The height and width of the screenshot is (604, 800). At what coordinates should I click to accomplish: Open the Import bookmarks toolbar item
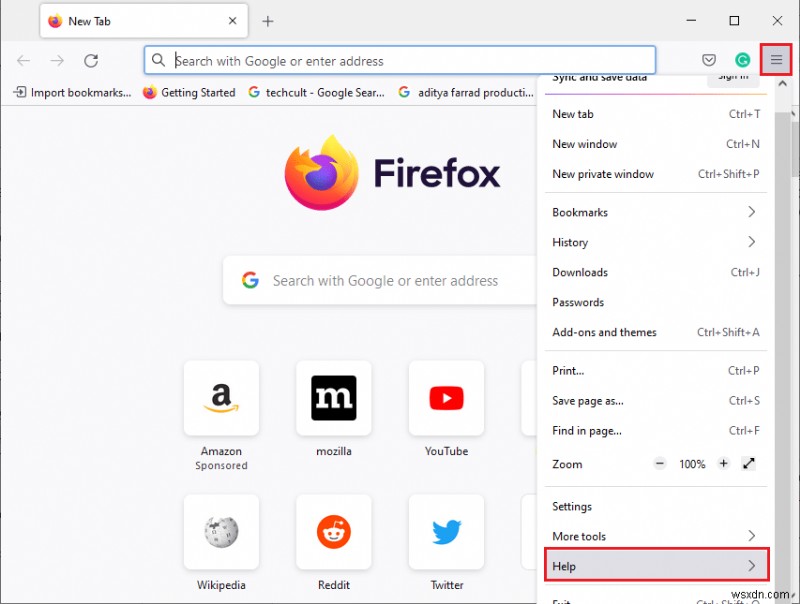(72, 92)
